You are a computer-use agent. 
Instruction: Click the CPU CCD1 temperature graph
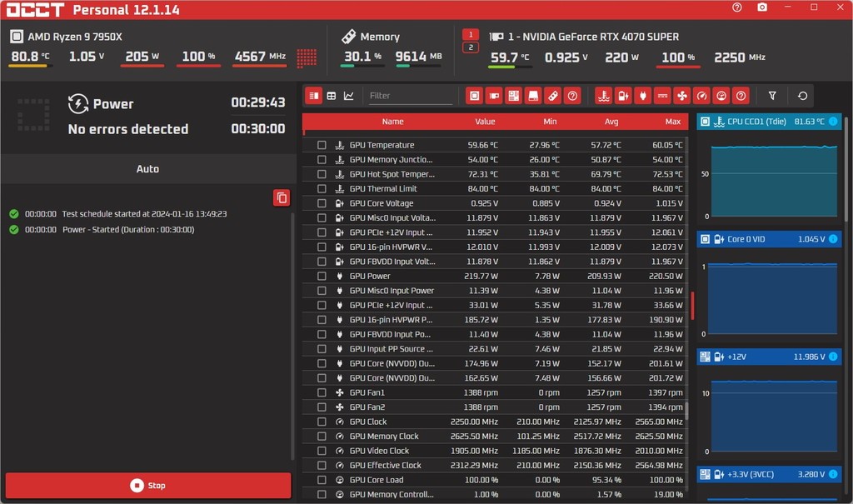point(774,182)
